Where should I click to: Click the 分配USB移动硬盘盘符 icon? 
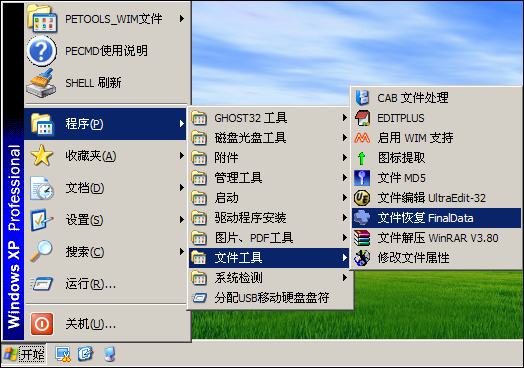(x=200, y=297)
